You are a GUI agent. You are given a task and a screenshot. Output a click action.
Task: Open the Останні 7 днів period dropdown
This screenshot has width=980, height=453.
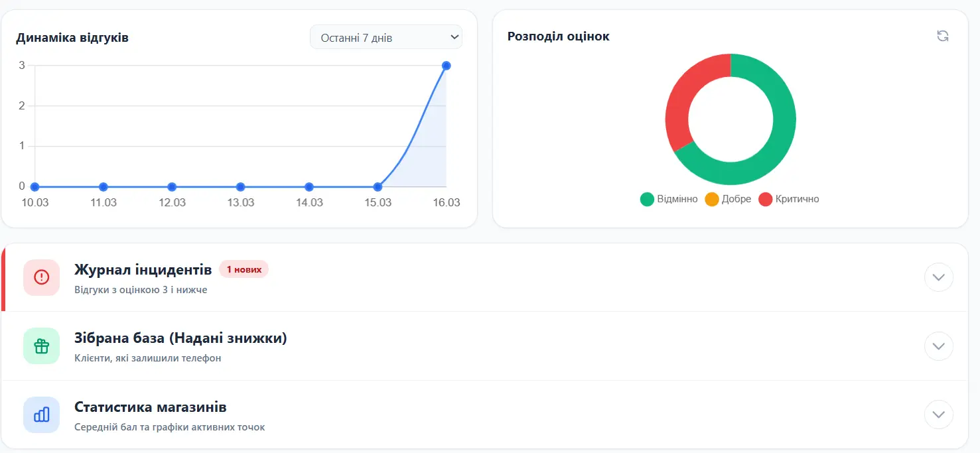click(x=385, y=37)
